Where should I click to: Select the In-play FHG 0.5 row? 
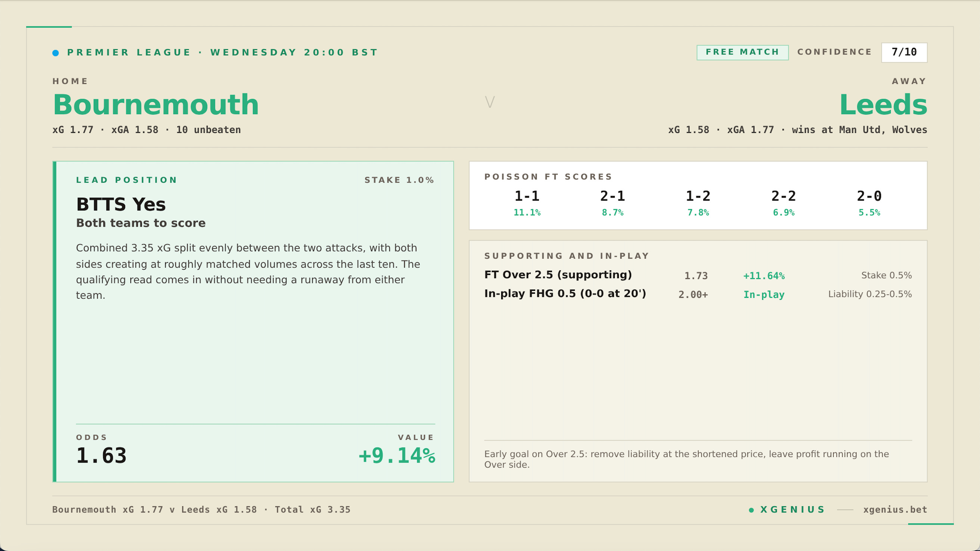tap(565, 294)
